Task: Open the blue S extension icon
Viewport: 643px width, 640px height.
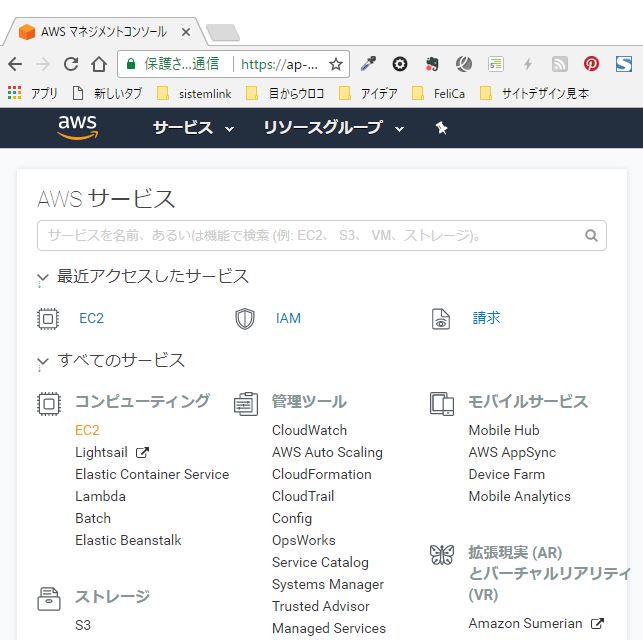Action: 624,64
